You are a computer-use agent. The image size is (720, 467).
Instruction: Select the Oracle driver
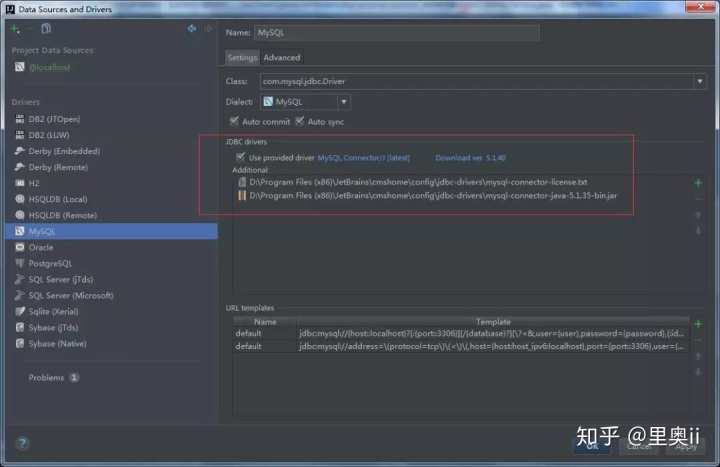[40, 248]
